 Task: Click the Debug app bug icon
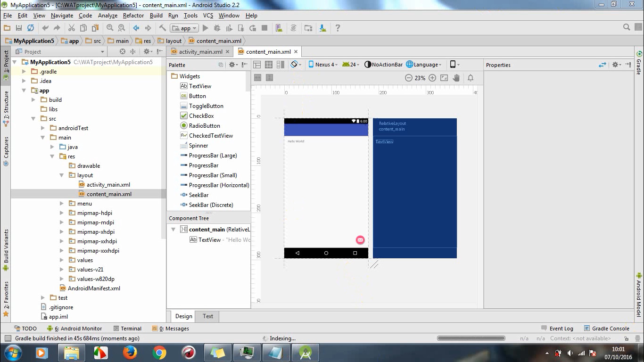tap(217, 28)
